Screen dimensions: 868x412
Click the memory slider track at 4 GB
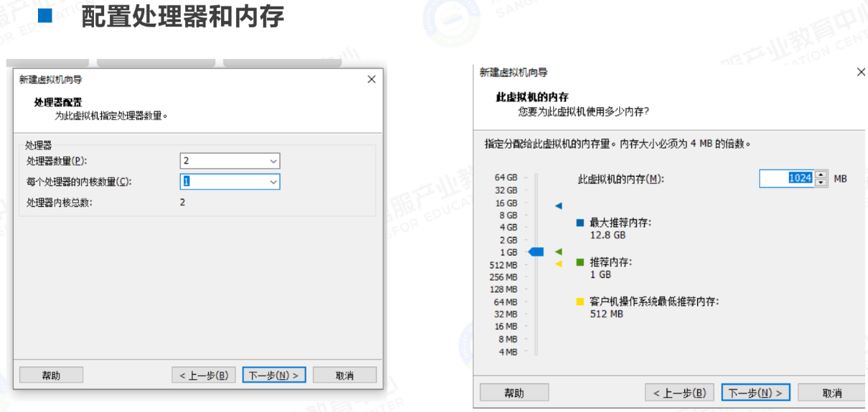point(536,228)
